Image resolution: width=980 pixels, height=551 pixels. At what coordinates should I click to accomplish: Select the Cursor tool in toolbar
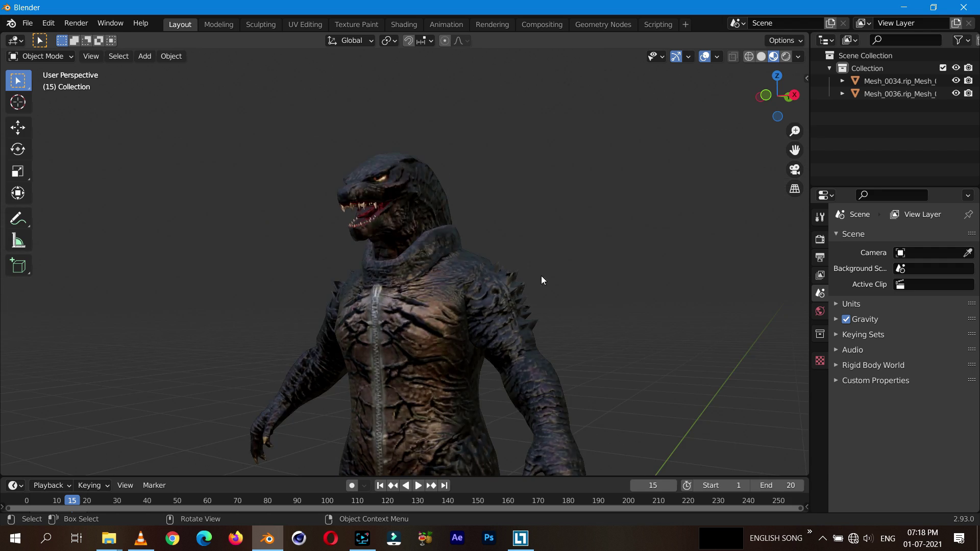coord(18,103)
